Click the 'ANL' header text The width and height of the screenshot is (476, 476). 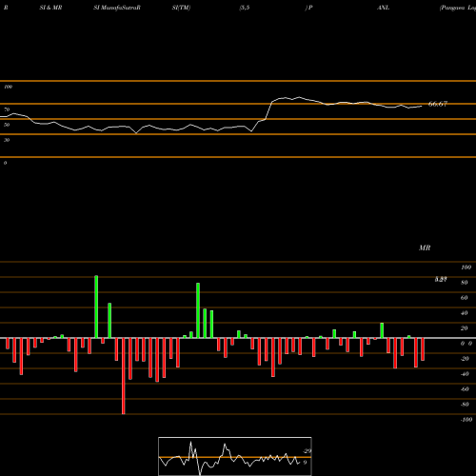[383, 8]
